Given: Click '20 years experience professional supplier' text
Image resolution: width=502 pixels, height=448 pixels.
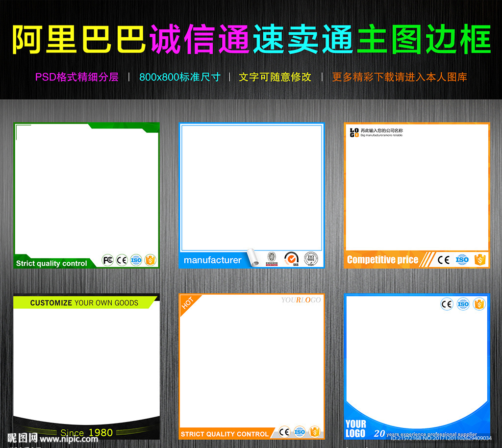Looking at the screenshot, I should pos(425,434).
